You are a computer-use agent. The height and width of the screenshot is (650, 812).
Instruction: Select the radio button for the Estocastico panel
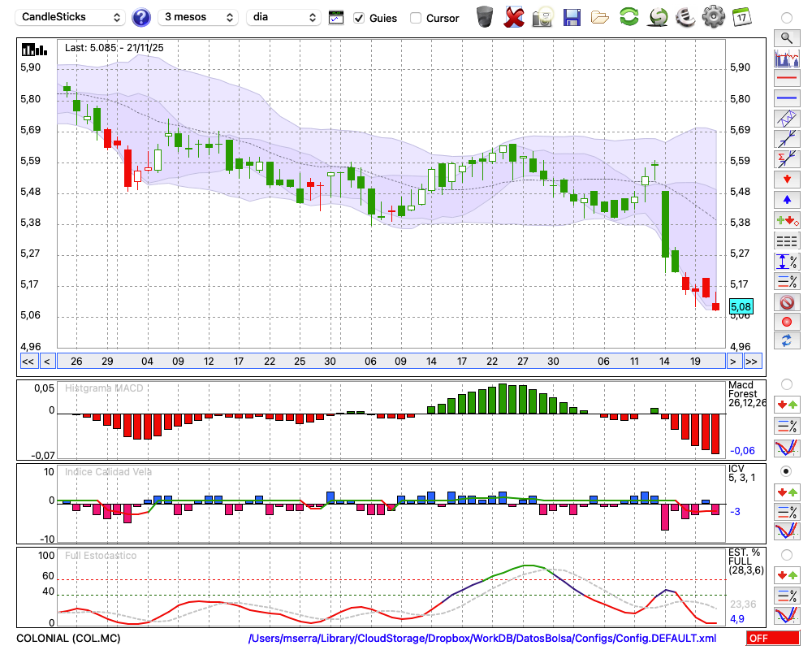click(787, 555)
